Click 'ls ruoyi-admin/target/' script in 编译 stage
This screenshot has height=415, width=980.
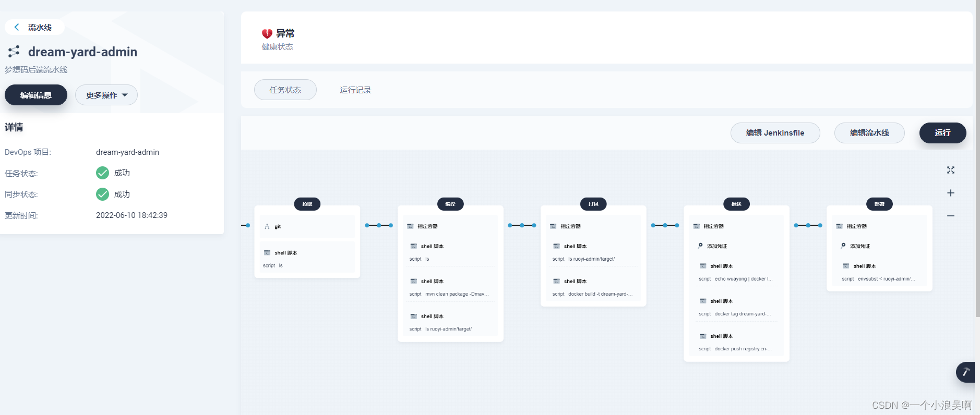[448, 329]
